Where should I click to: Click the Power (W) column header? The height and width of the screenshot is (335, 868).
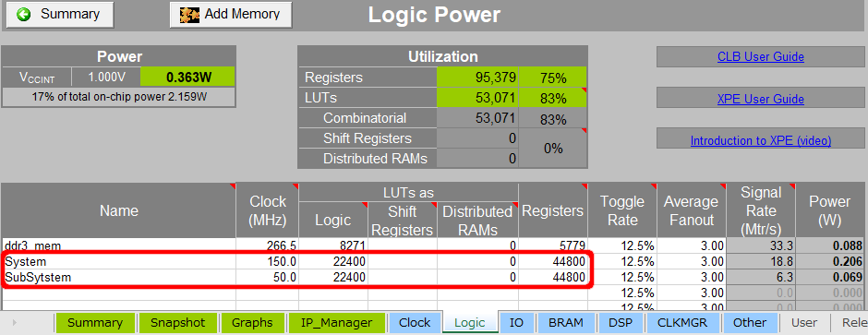[830, 210]
